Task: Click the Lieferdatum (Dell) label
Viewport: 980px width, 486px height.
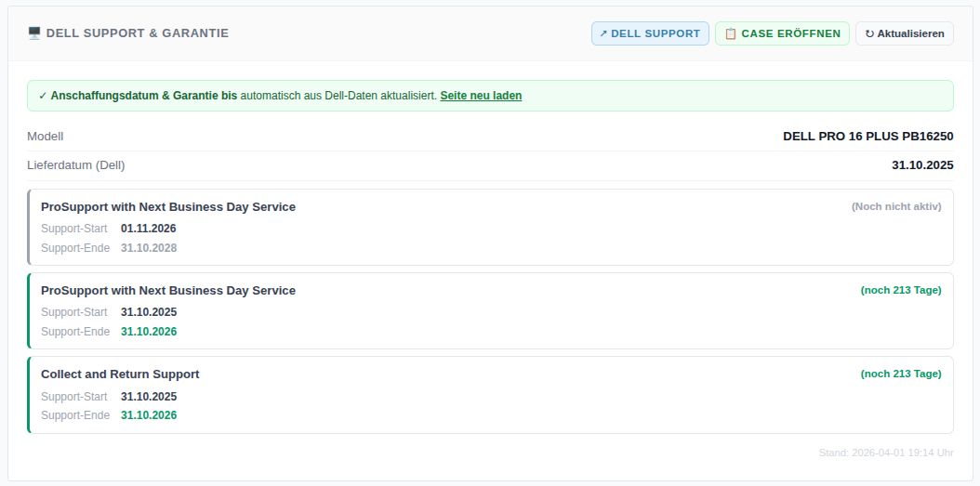Action: (x=76, y=165)
